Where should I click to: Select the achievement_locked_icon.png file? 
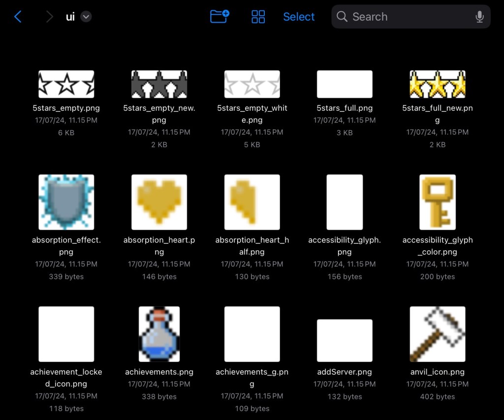pyautogui.click(x=66, y=334)
